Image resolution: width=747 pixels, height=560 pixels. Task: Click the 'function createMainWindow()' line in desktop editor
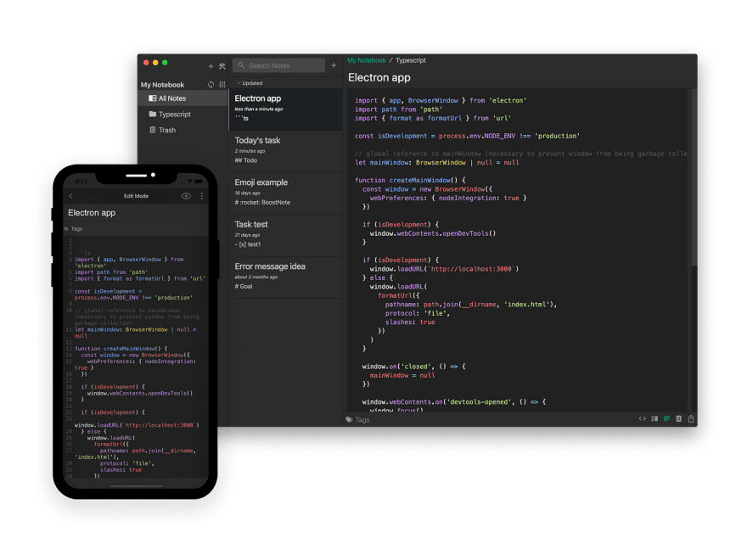pyautogui.click(x=410, y=180)
